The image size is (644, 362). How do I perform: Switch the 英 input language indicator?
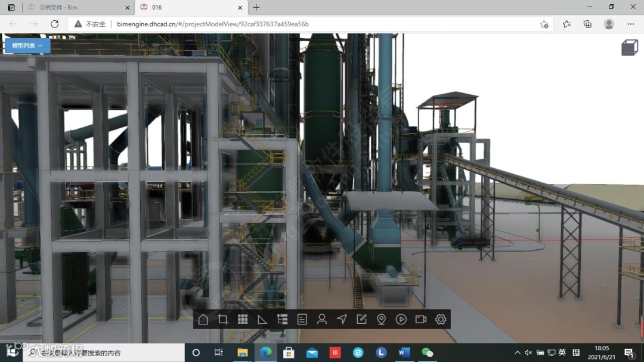562,352
